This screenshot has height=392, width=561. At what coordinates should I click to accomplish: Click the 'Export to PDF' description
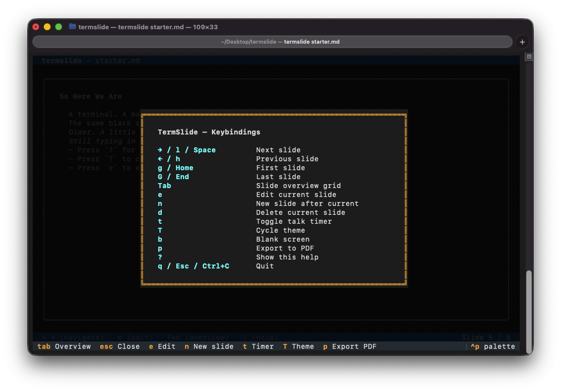(285, 248)
